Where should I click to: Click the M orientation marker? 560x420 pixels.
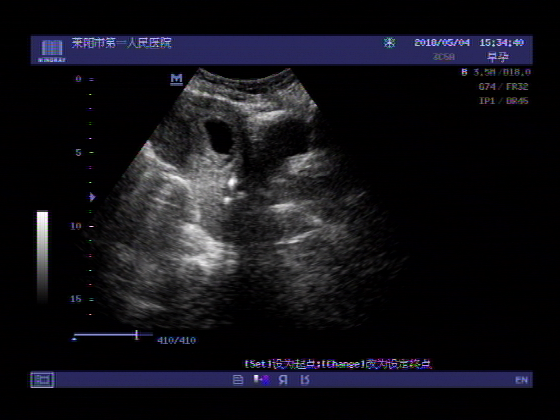pos(176,79)
